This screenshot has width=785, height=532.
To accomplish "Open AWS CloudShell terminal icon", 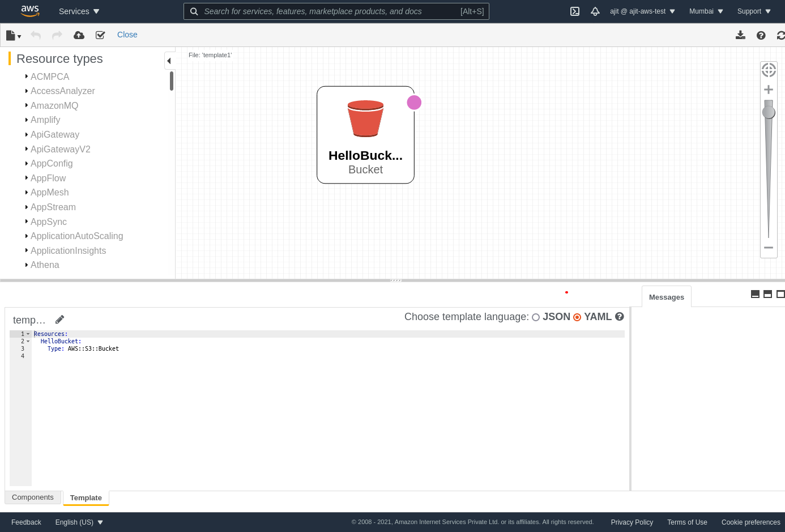I will pyautogui.click(x=575, y=11).
